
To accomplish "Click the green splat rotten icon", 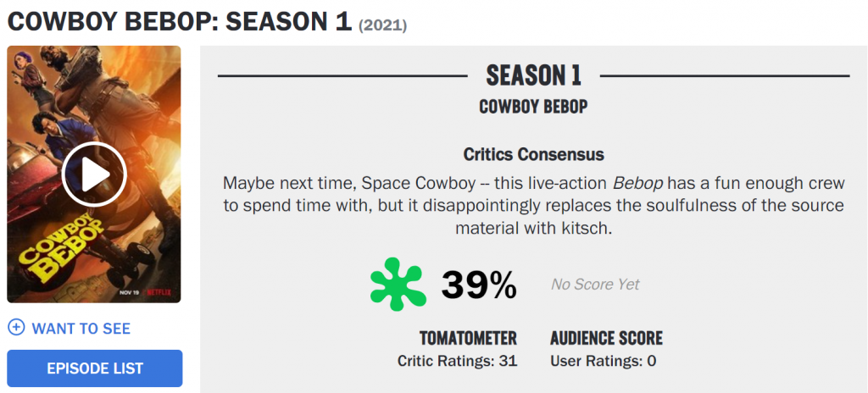I will pyautogui.click(x=397, y=284).
